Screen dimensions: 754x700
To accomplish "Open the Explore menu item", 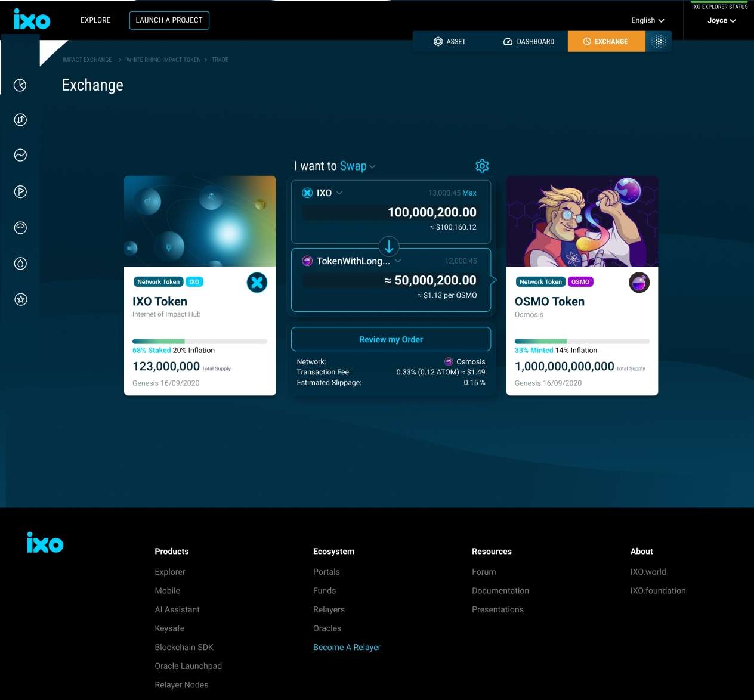I will click(x=95, y=20).
